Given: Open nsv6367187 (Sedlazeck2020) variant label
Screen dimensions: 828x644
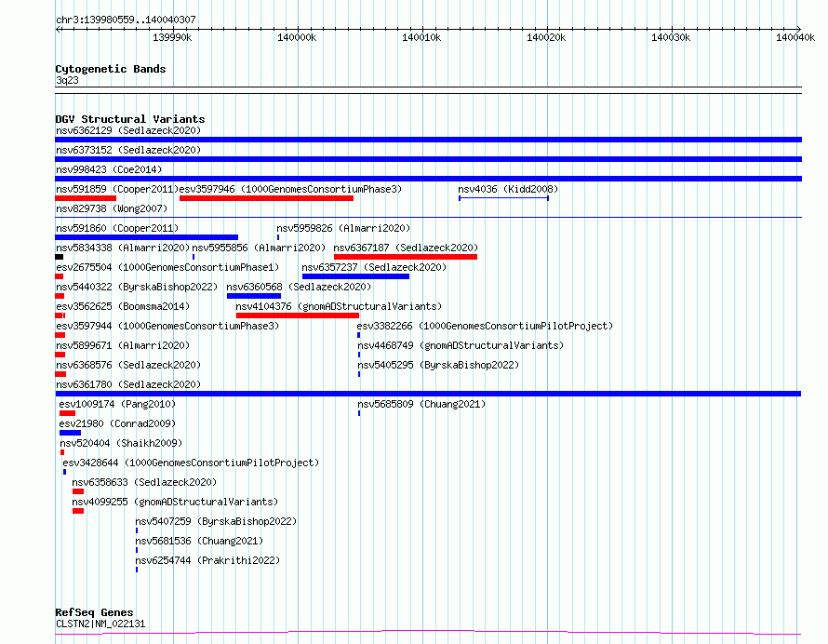Looking at the screenshot, I should click(406, 248).
